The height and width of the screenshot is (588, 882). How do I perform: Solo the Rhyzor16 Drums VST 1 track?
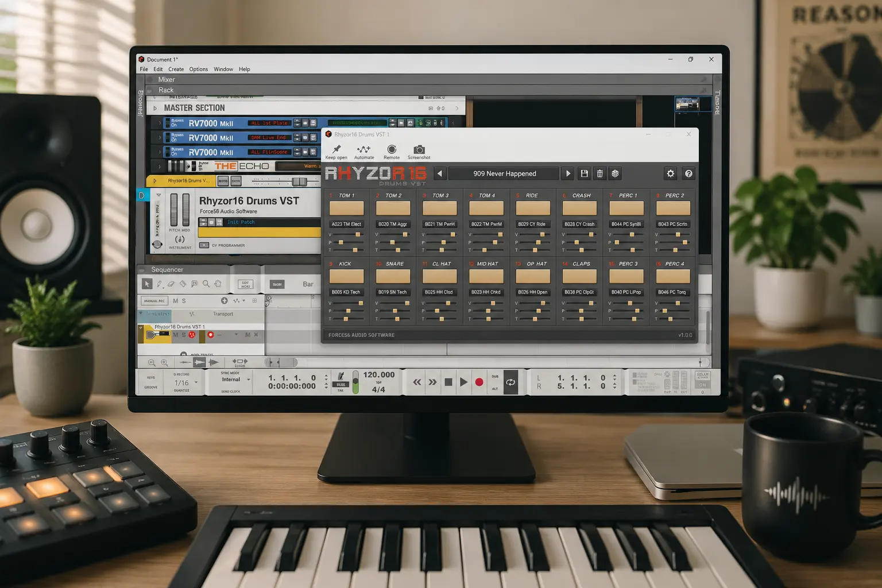tap(184, 335)
